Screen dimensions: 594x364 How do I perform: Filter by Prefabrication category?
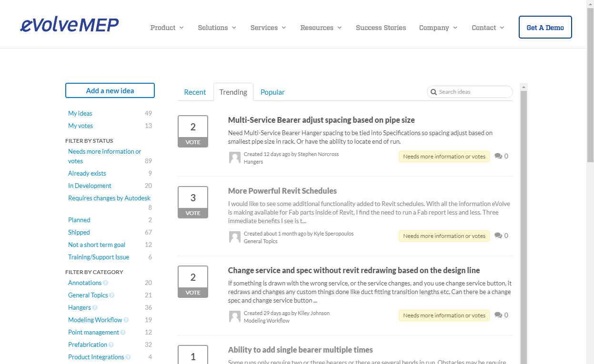click(88, 344)
